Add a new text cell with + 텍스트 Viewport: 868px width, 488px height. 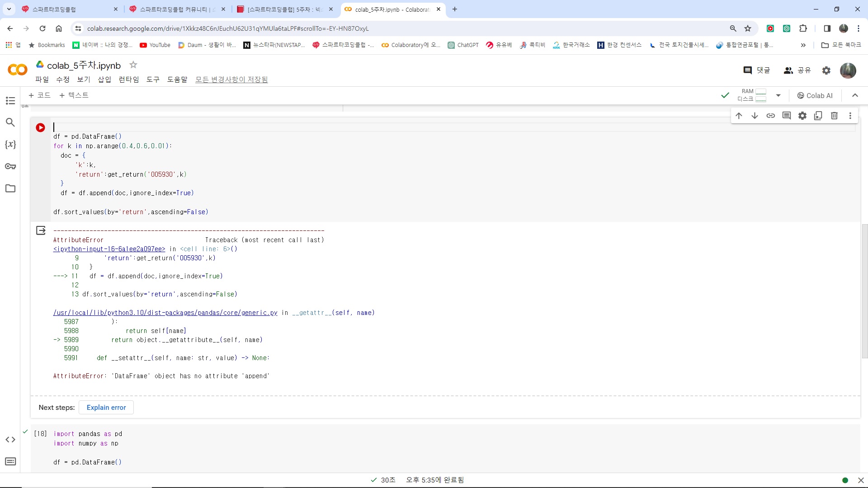point(74,95)
